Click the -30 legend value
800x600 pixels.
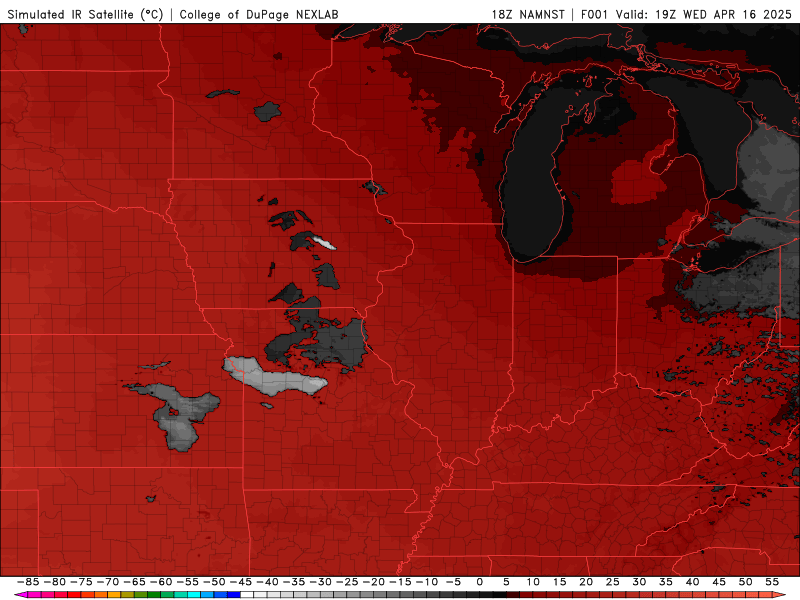[x=320, y=582]
